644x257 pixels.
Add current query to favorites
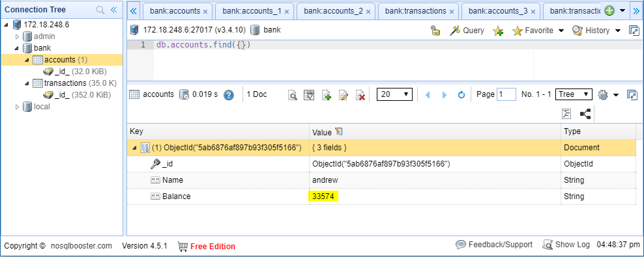(x=498, y=31)
